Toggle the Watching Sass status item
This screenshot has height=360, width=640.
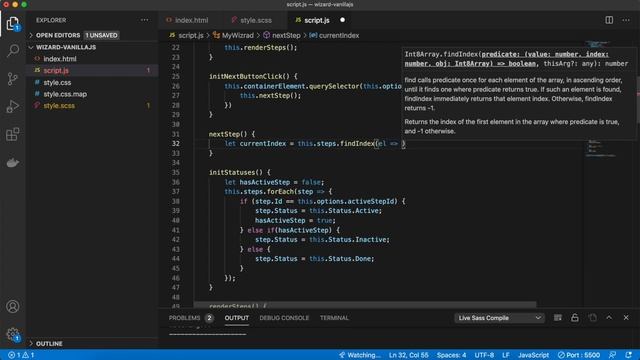(x=360, y=355)
